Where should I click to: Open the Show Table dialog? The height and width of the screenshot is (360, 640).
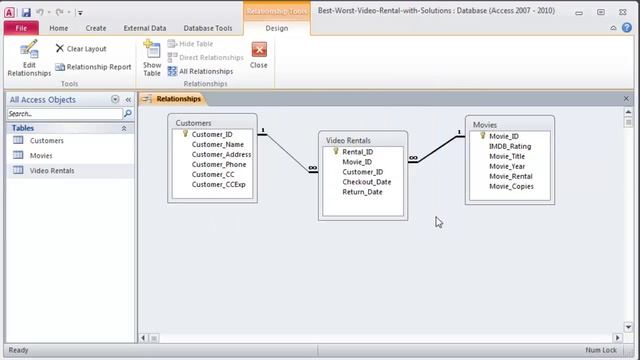[152, 58]
